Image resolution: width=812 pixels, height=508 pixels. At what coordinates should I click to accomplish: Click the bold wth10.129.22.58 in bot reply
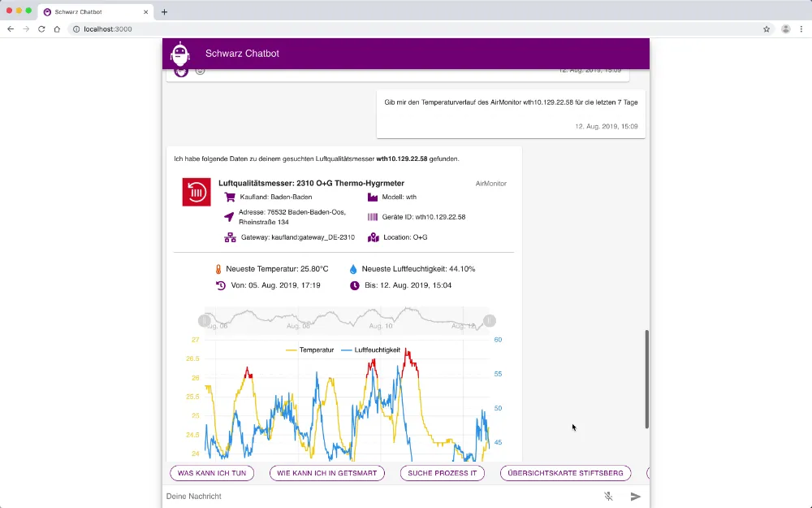[x=402, y=159]
